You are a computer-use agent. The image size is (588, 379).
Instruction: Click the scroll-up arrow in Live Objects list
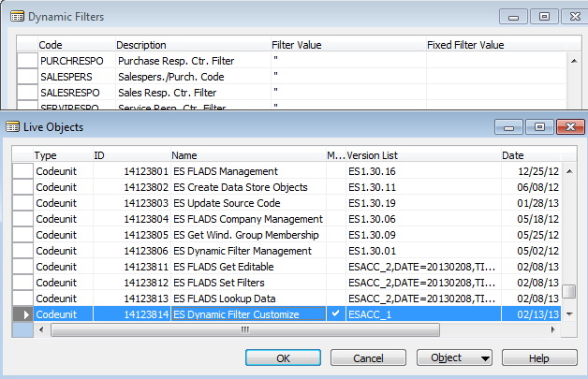569,155
